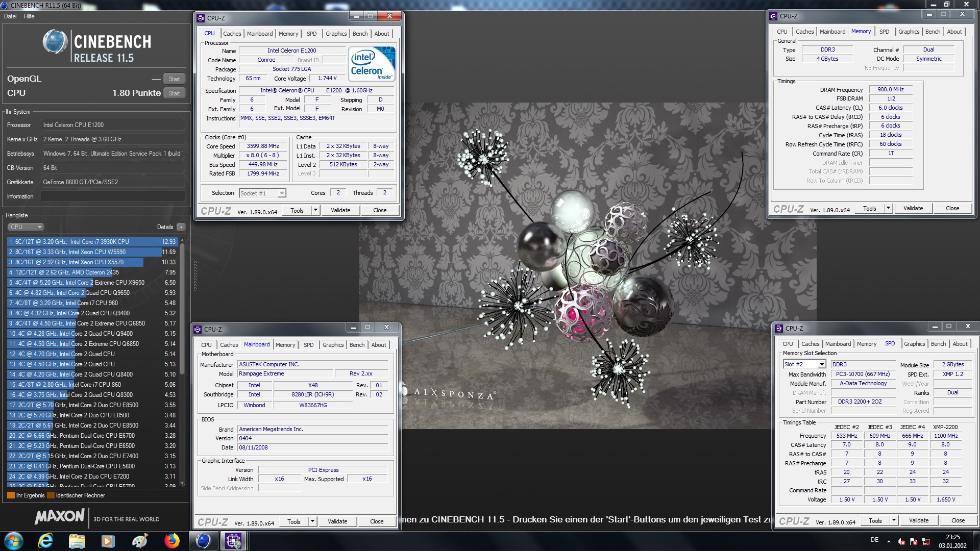
Task: Click the Identischer Rechner legend swatch
Action: tap(51, 495)
